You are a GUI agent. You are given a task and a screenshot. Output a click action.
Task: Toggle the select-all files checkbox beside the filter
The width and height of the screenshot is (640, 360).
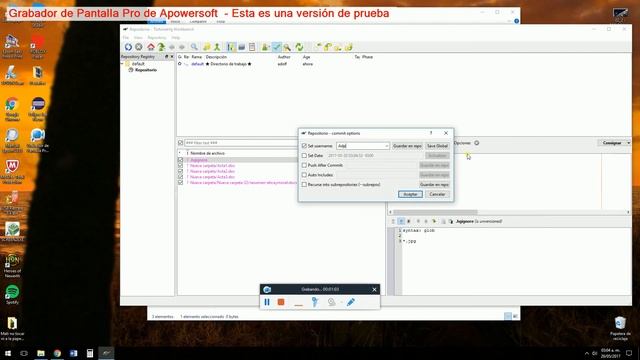coord(180,143)
